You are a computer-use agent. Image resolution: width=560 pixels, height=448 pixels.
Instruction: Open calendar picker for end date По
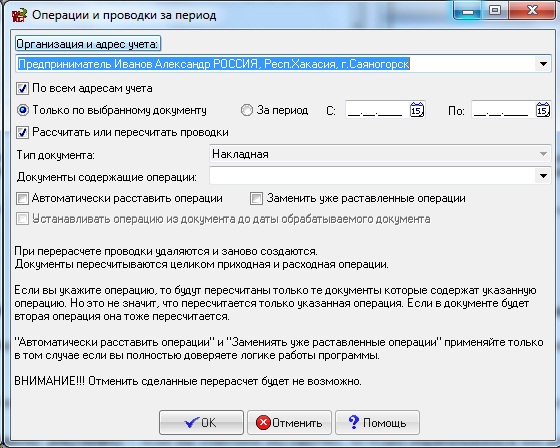click(x=542, y=110)
